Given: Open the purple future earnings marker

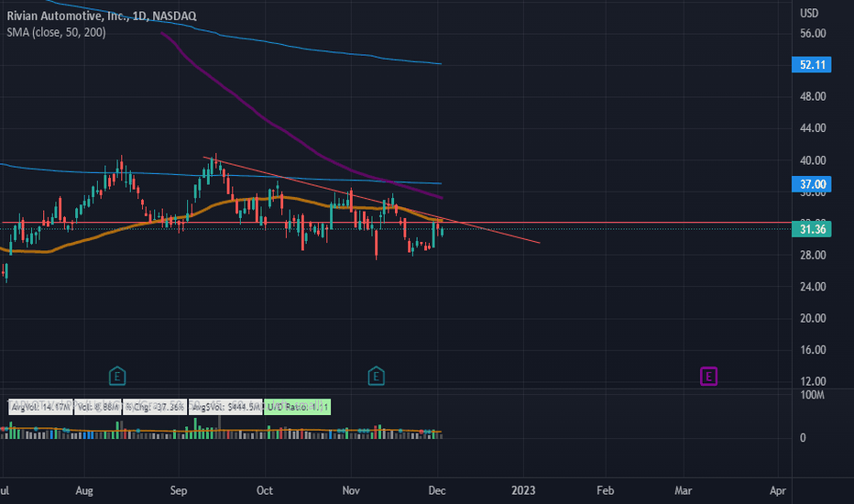Looking at the screenshot, I should coord(708,376).
